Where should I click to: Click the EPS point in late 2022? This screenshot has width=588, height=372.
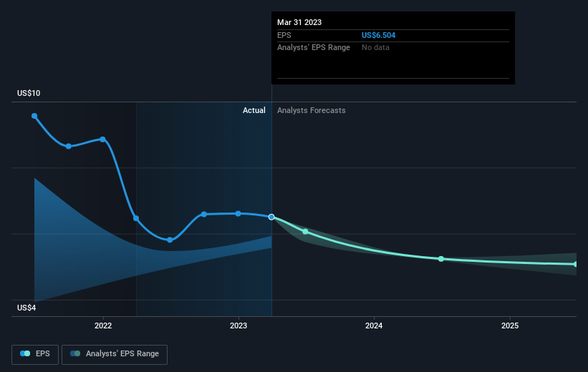click(x=204, y=215)
